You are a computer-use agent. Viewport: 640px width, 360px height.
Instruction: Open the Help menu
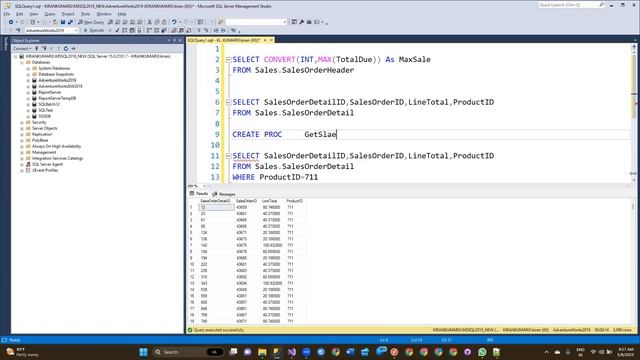pyautogui.click(x=122, y=14)
